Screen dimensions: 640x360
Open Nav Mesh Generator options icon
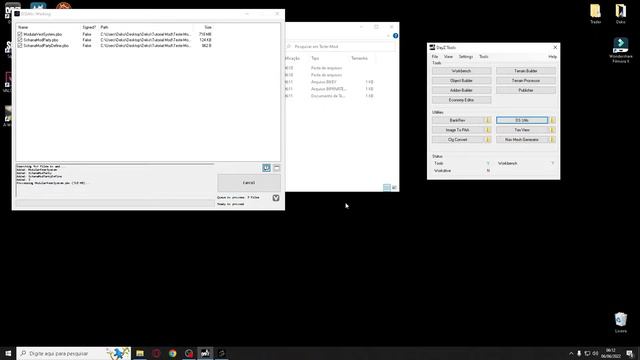coord(553,140)
